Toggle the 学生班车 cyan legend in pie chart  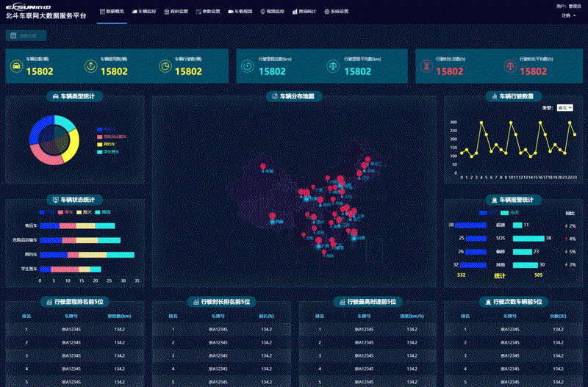[x=108, y=152]
